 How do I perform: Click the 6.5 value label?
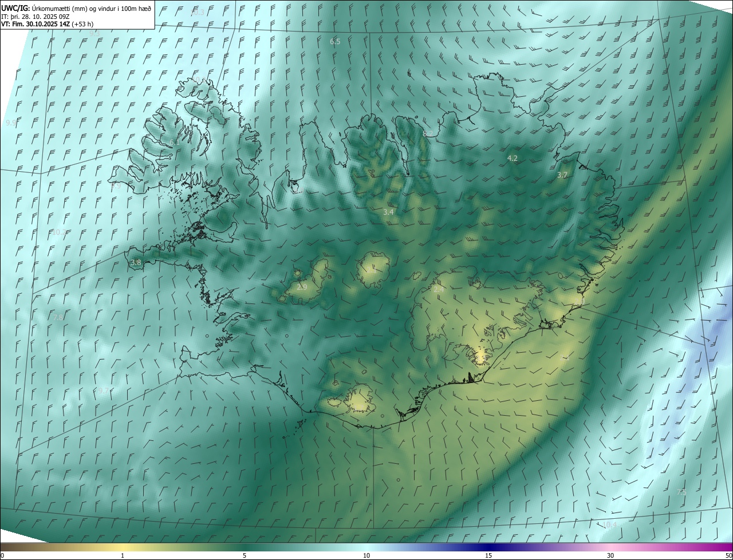click(335, 42)
